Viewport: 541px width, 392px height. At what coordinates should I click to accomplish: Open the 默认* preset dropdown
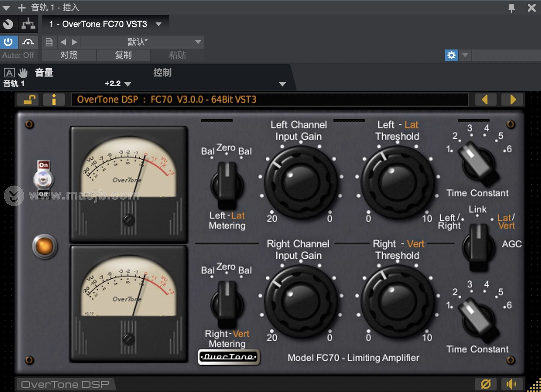click(x=142, y=42)
